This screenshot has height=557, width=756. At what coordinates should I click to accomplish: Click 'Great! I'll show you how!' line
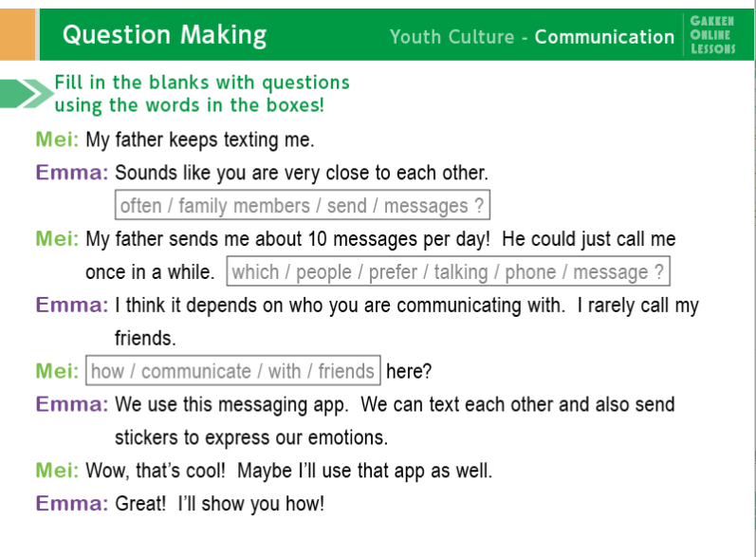[219, 504]
